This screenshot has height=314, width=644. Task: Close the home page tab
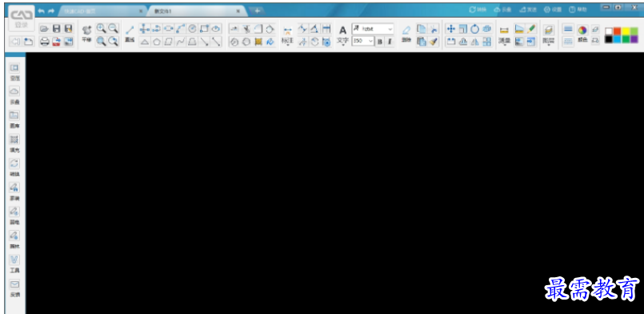click(141, 11)
